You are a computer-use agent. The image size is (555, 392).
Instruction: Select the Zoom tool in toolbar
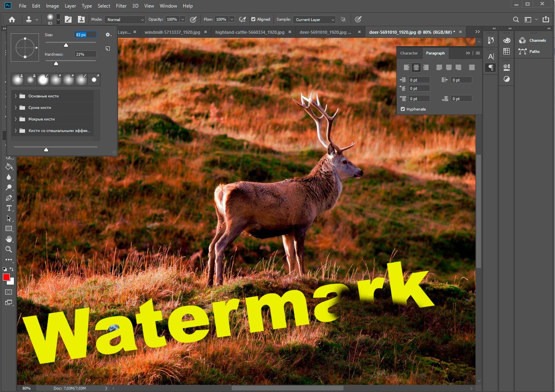pos(9,250)
